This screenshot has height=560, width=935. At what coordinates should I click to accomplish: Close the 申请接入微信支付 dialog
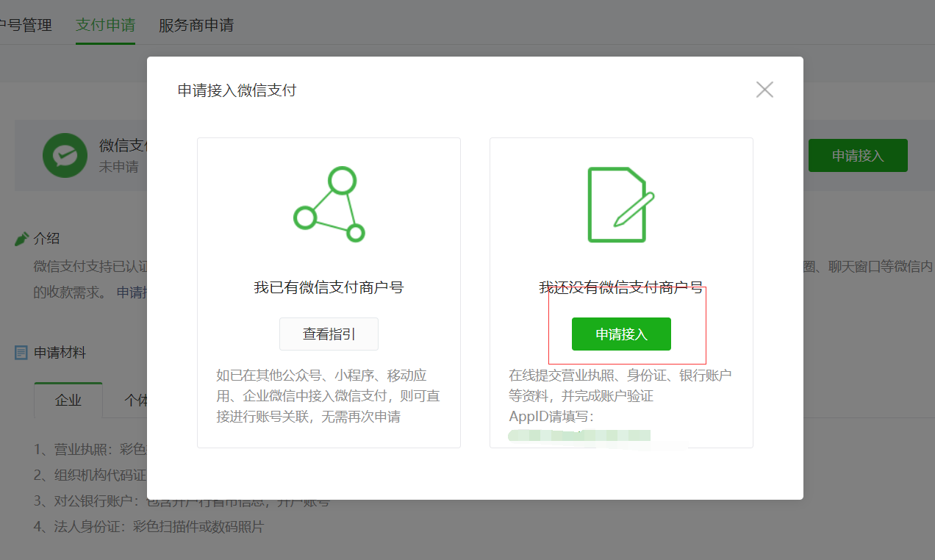coord(764,90)
